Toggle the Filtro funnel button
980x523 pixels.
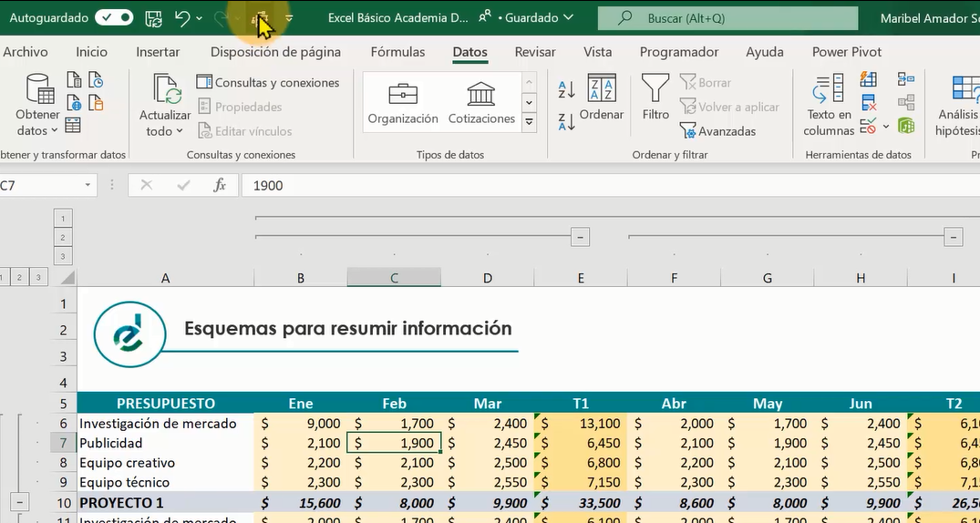point(655,97)
